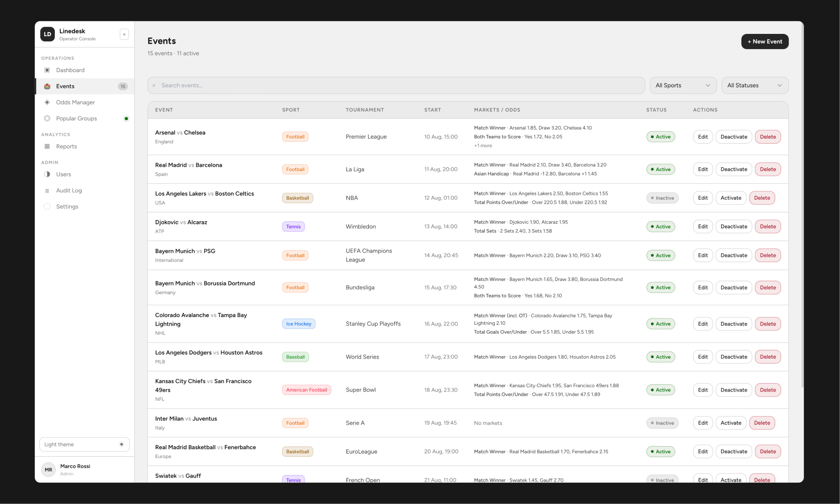The width and height of the screenshot is (840, 504).
Task: Click the sun icon in theme selector
Action: point(121,444)
